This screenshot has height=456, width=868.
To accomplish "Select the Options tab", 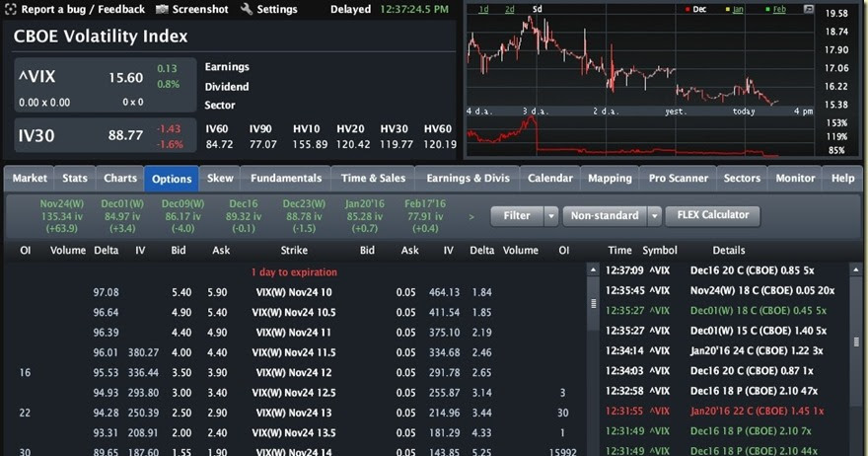I will click(172, 179).
